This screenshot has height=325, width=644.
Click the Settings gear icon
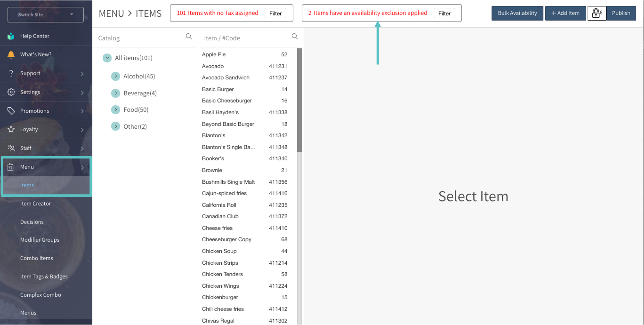(11, 92)
